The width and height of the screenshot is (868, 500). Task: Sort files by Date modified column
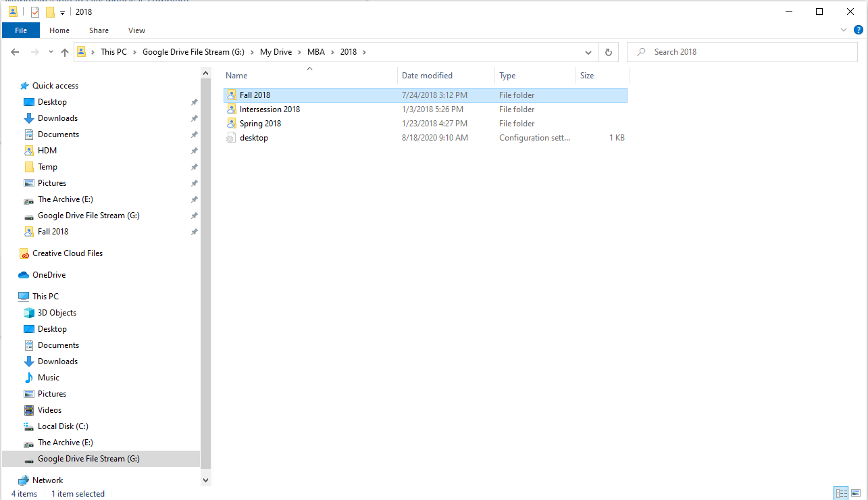click(x=427, y=76)
